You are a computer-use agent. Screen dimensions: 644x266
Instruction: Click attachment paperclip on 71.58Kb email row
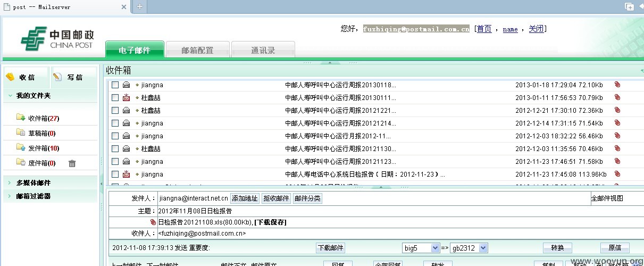coord(617,161)
